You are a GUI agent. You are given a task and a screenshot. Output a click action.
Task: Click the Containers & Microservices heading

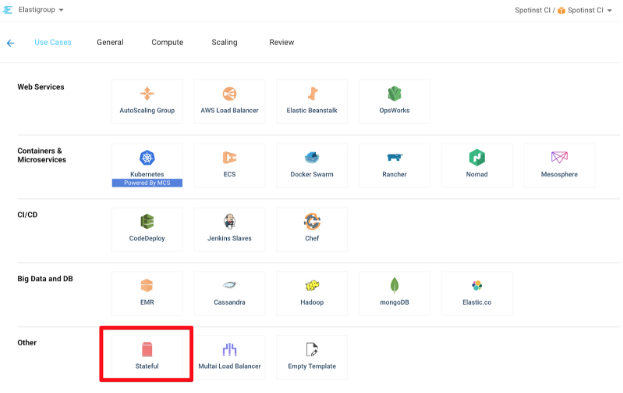point(42,155)
